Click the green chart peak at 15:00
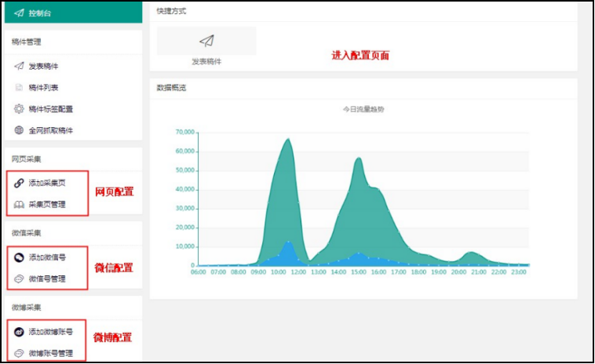This screenshot has width=595, height=364. tap(359, 158)
